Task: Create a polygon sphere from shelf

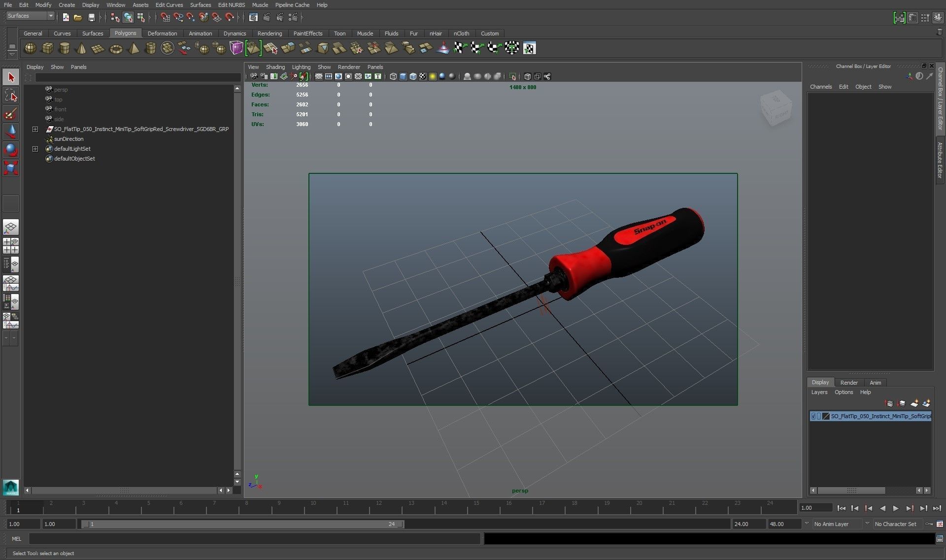Action: [x=30, y=48]
